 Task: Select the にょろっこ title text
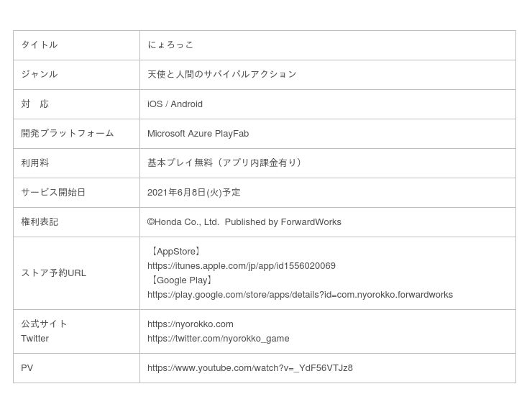tap(170, 45)
